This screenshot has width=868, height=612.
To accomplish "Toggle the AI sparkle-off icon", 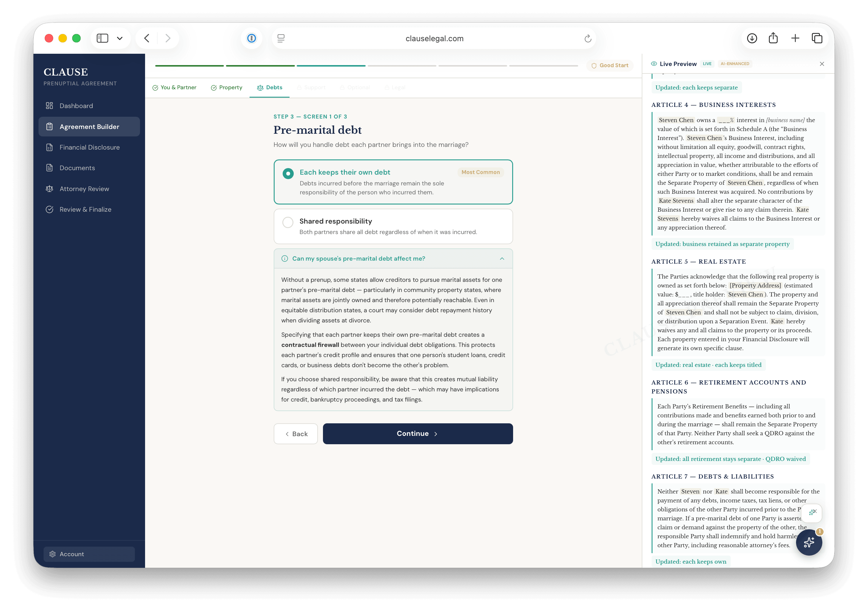I will coord(812,512).
